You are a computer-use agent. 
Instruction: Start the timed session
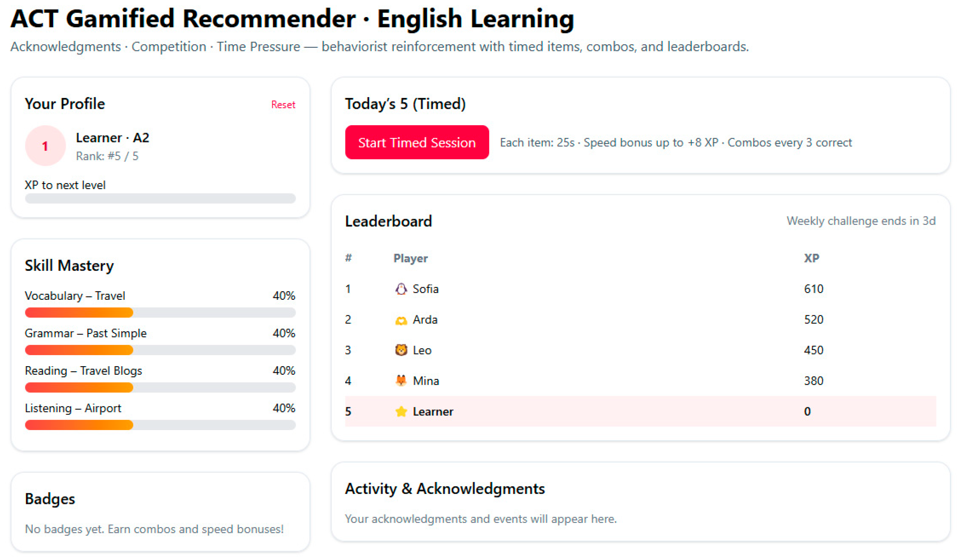[x=417, y=142]
